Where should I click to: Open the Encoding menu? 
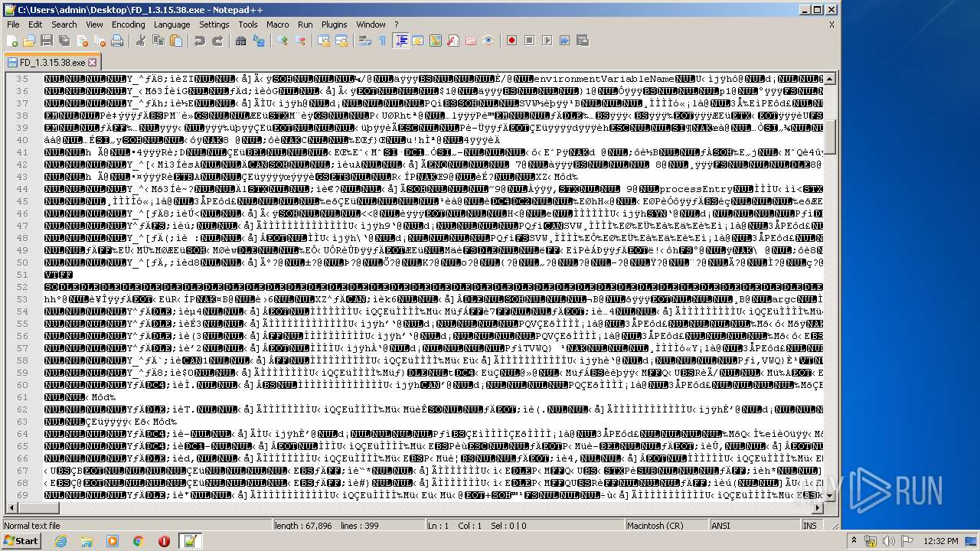(x=129, y=24)
